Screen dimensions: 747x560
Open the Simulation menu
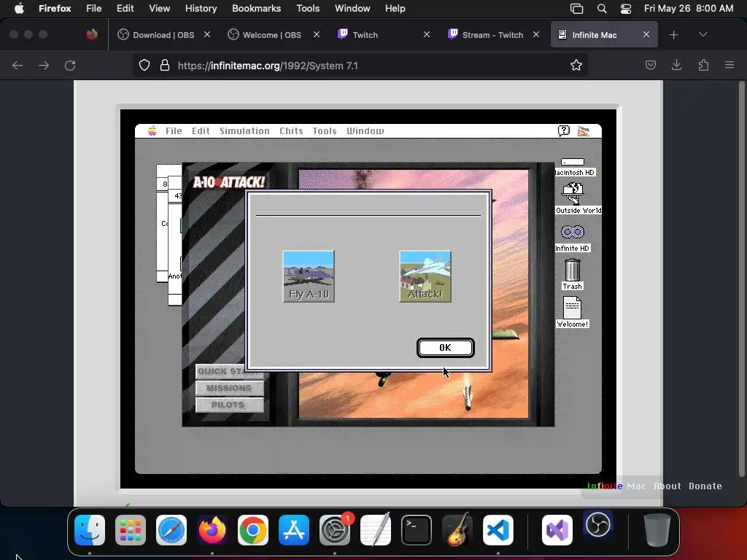click(x=244, y=131)
